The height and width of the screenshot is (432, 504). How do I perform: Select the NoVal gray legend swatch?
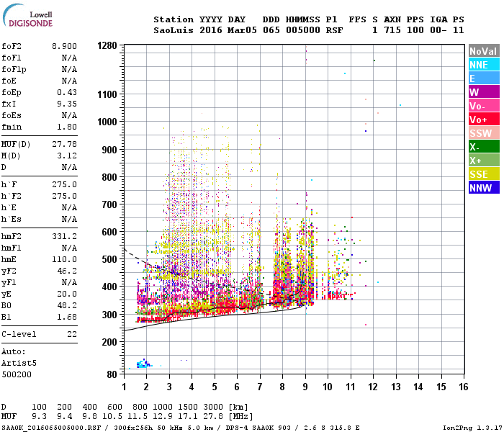click(x=484, y=51)
